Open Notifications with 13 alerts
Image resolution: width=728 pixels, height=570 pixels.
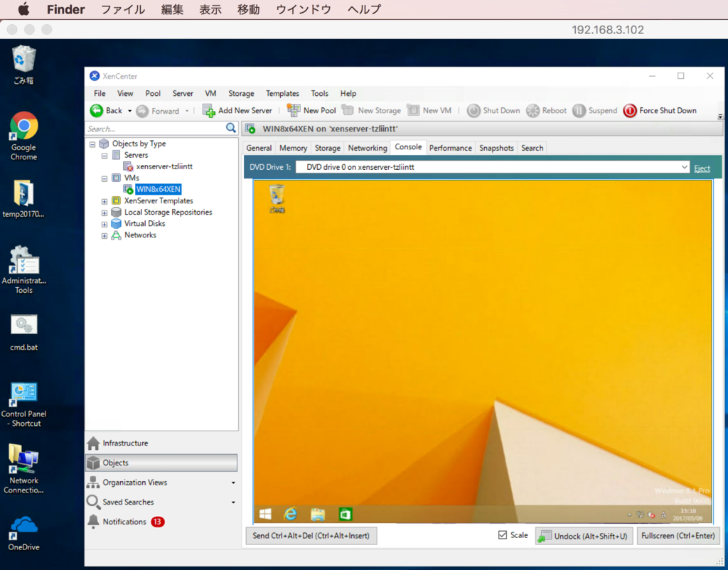click(x=161, y=522)
